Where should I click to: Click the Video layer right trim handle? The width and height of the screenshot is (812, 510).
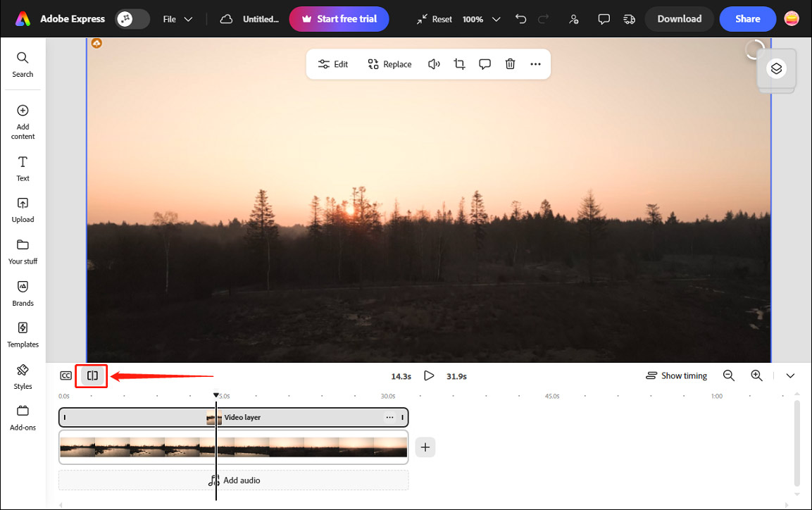pyautogui.click(x=402, y=417)
